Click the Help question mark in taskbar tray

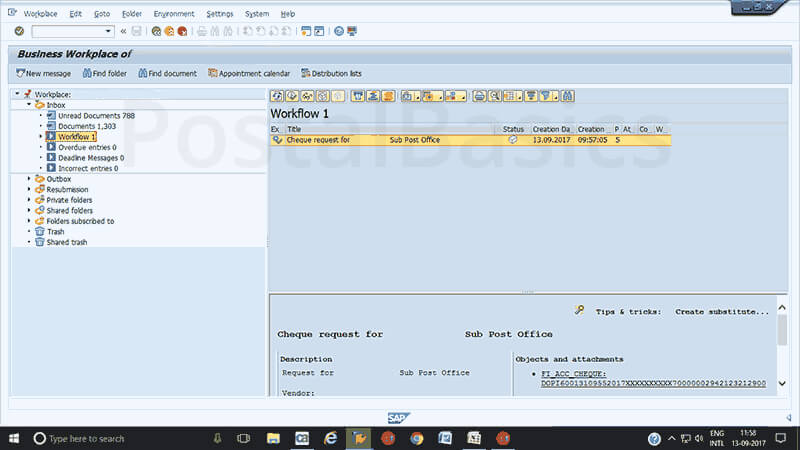point(654,438)
